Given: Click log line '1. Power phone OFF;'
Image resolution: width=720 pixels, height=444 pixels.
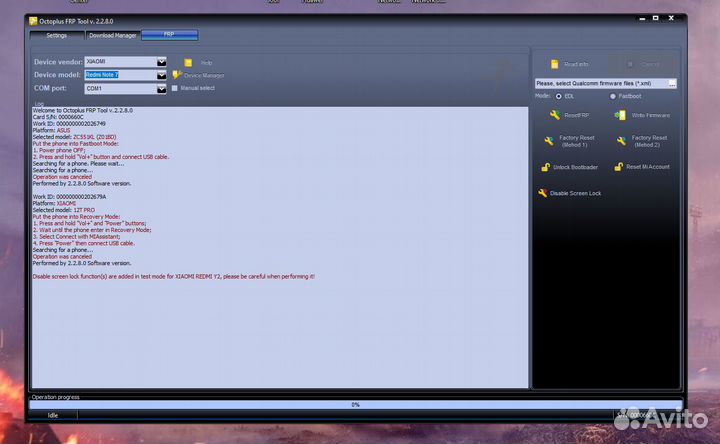Looking at the screenshot, I should 59,150.
